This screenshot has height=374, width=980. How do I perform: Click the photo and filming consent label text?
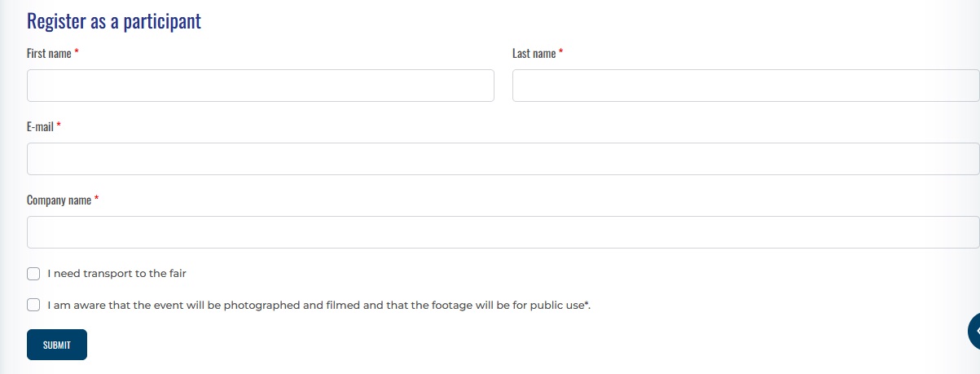click(x=316, y=305)
